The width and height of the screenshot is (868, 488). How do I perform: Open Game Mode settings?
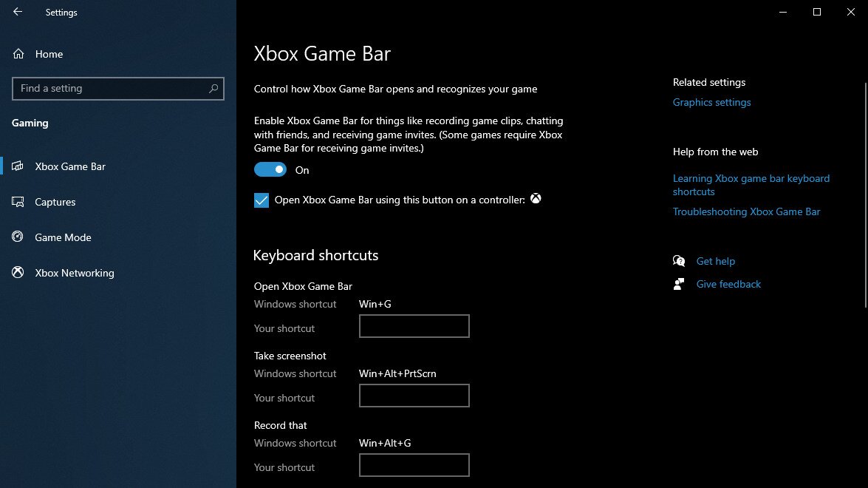pos(63,237)
